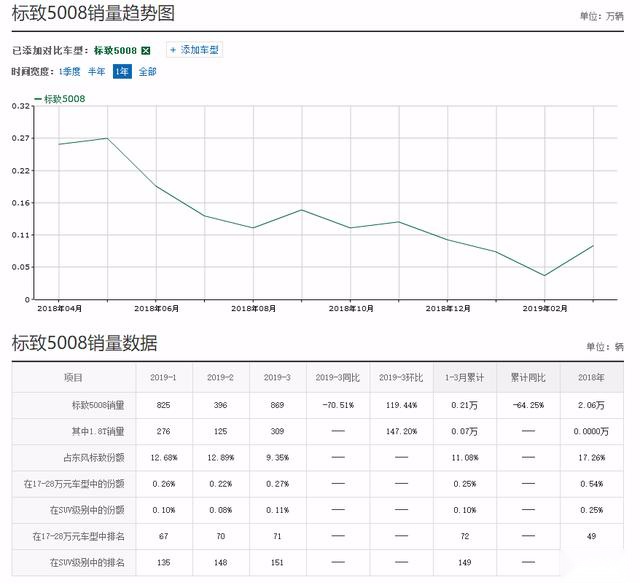Click the 在SUV级别中的排名 row label
Viewport: 640px width, 585px height.
(87, 563)
